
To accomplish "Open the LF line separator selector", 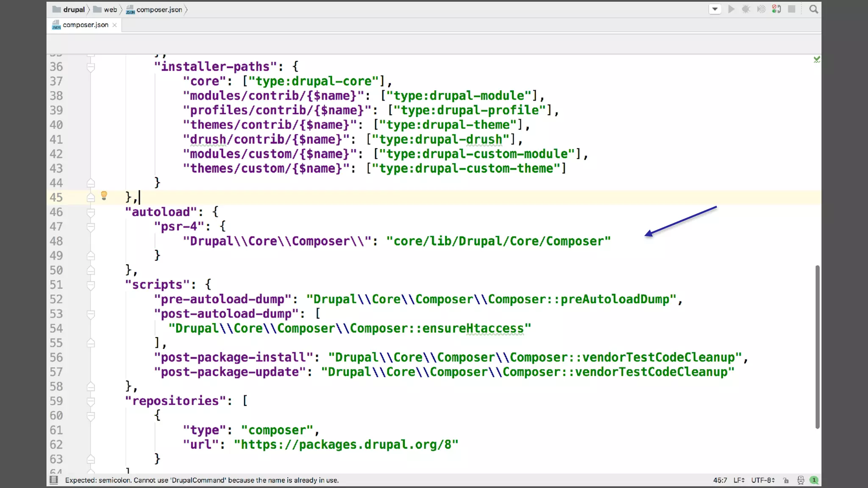I will 739,480.
